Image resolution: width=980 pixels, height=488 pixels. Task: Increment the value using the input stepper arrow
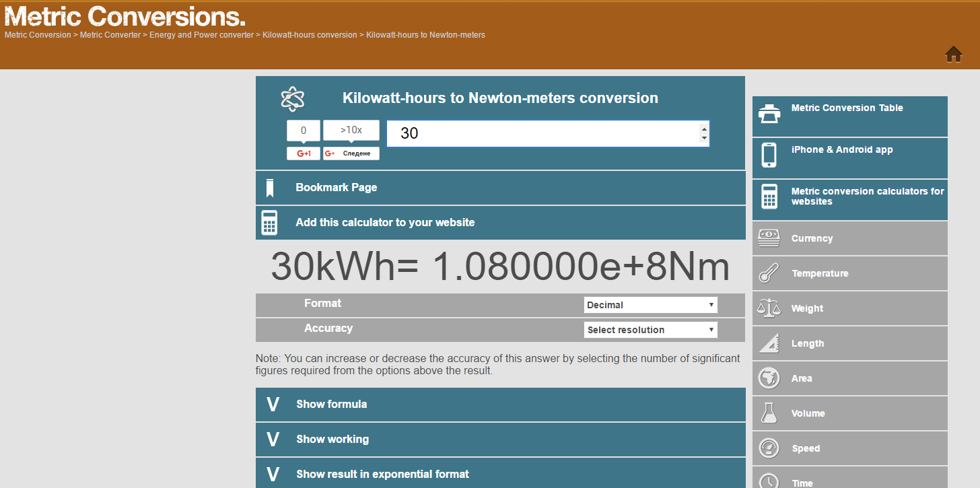coord(705,129)
